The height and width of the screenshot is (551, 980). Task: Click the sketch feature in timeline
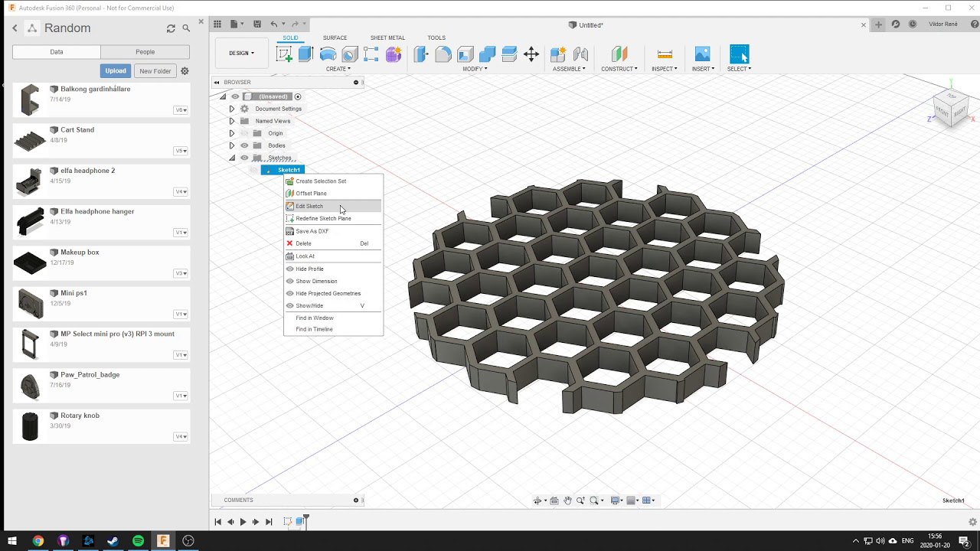(288, 521)
